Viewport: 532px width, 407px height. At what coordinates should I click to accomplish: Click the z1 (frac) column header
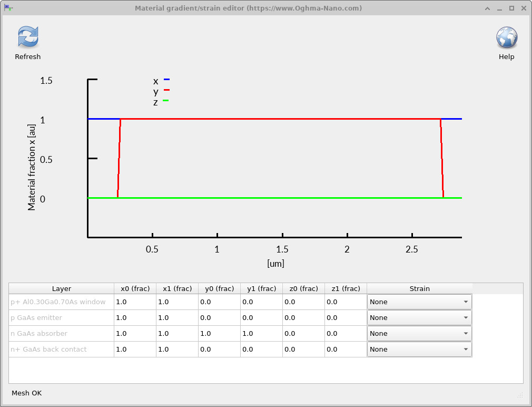tap(346, 288)
